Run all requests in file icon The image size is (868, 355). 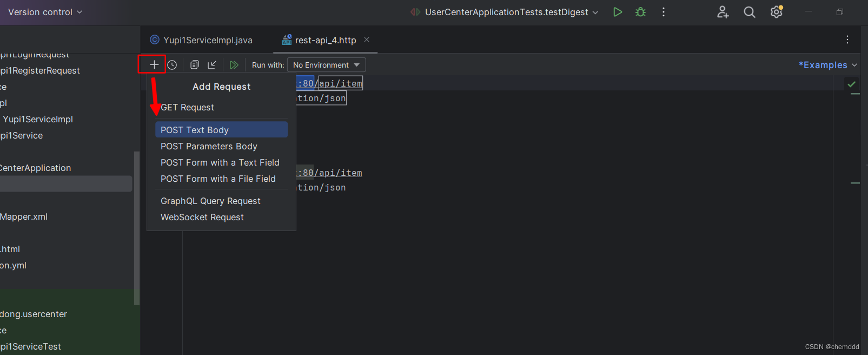234,65
